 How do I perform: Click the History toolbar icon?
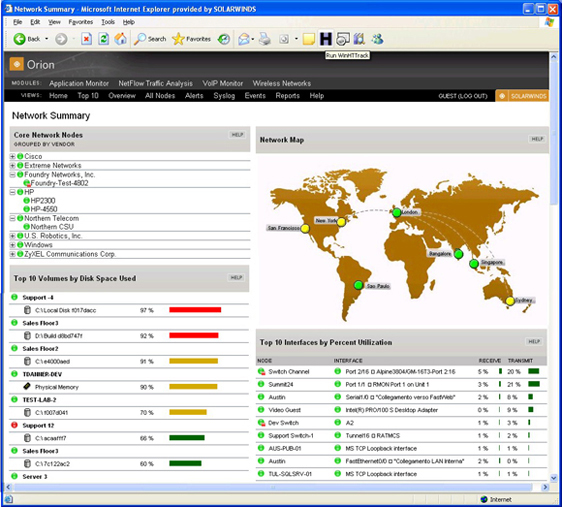click(x=224, y=39)
